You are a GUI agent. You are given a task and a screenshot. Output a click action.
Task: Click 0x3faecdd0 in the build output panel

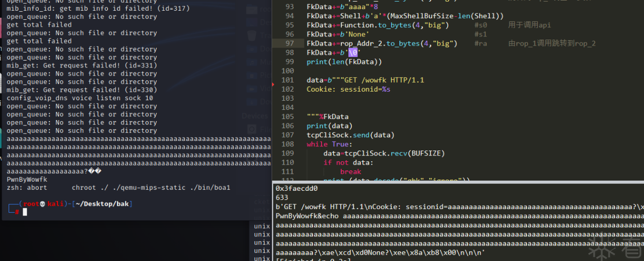point(297,189)
